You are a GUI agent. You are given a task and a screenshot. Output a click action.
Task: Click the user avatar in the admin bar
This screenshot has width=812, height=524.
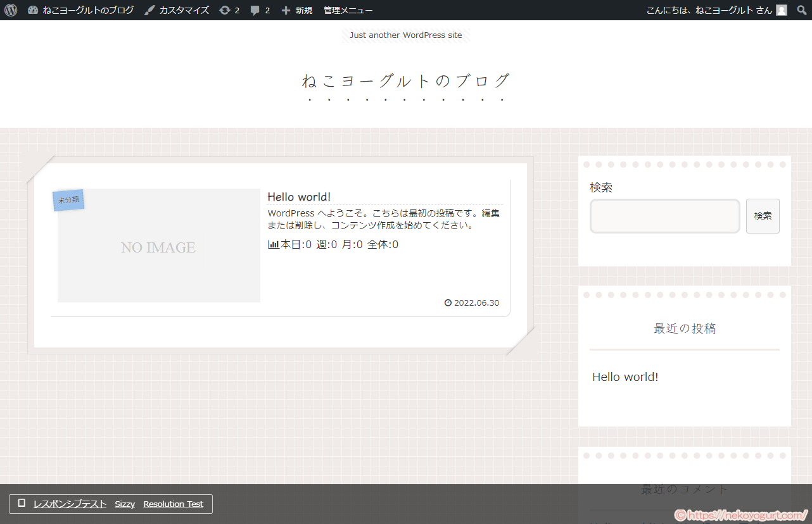click(781, 9)
